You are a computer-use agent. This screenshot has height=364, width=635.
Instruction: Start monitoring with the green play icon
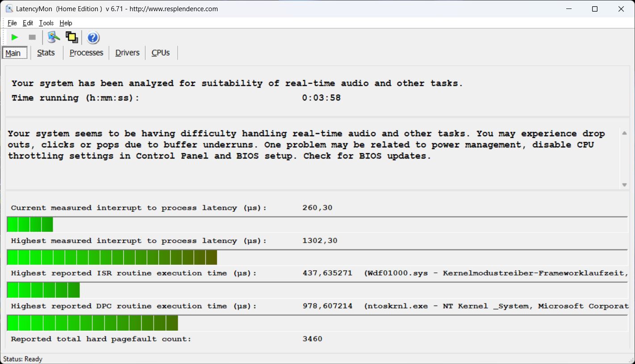point(15,38)
